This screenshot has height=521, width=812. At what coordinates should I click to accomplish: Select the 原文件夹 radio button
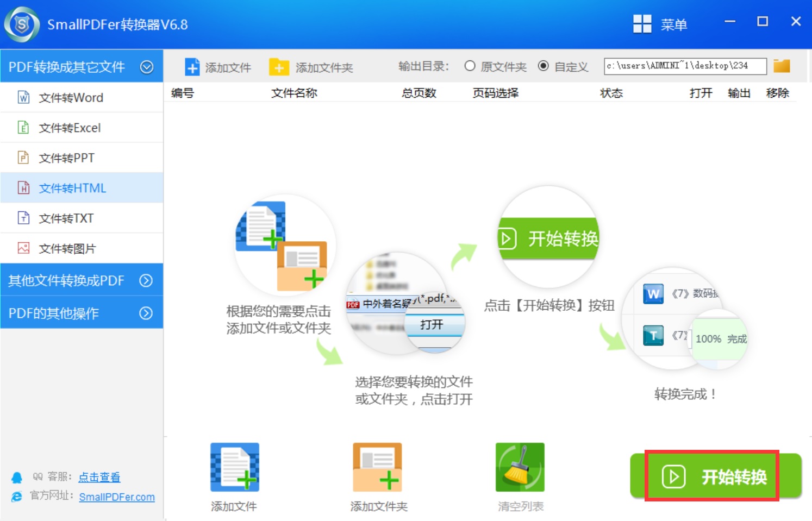coord(470,66)
